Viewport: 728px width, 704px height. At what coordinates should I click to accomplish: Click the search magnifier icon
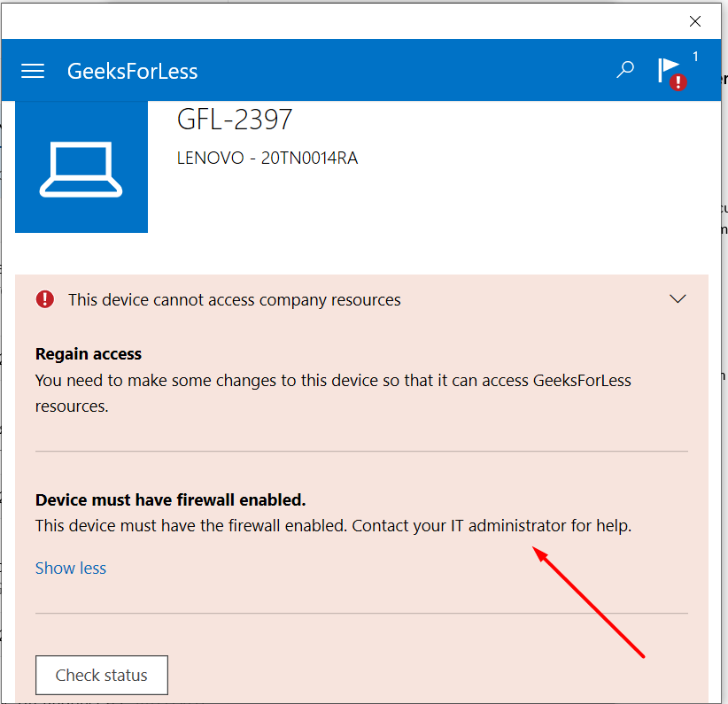point(625,69)
